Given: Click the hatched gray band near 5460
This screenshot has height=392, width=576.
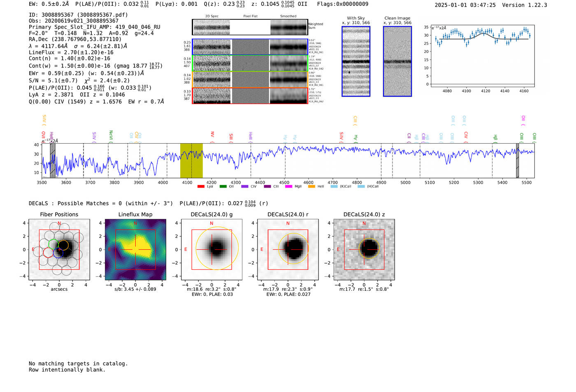Looking at the screenshot, I should click(518, 161).
